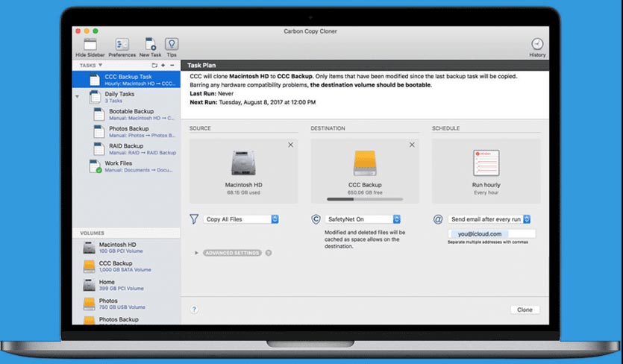This screenshot has width=623, height=364.
Task: Open the History clock icon
Action: pos(537,44)
